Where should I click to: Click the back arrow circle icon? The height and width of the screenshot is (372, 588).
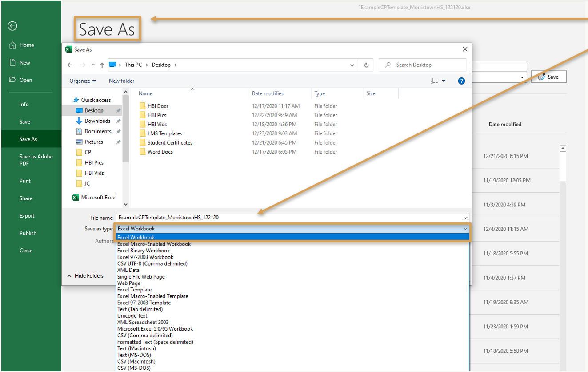12,27
